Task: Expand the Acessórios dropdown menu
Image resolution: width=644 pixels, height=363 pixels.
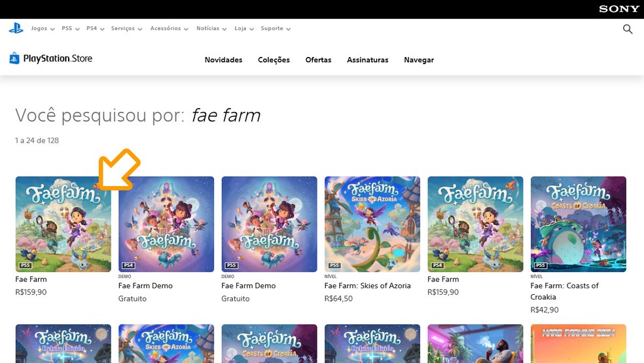Action: [x=170, y=28]
